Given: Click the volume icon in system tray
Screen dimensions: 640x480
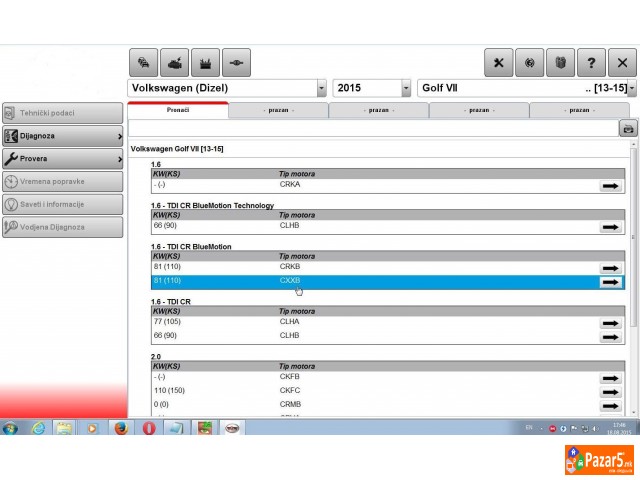Looking at the screenshot, I should coord(595,429).
